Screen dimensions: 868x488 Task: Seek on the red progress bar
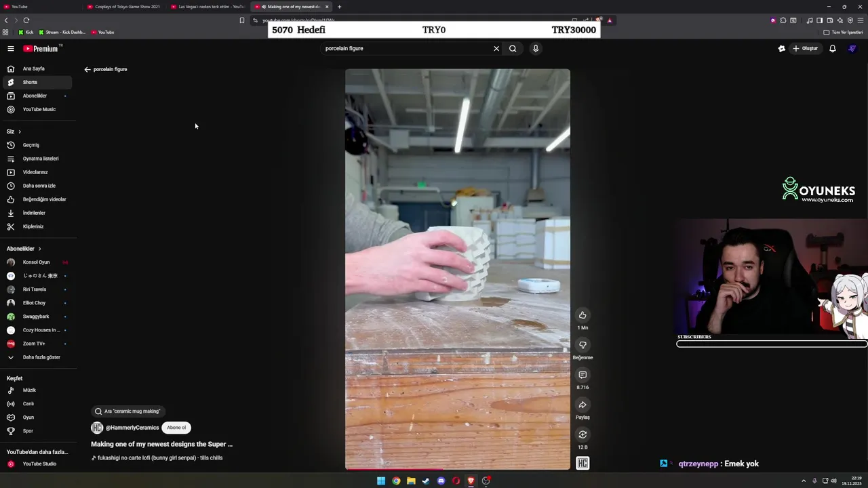458,468
